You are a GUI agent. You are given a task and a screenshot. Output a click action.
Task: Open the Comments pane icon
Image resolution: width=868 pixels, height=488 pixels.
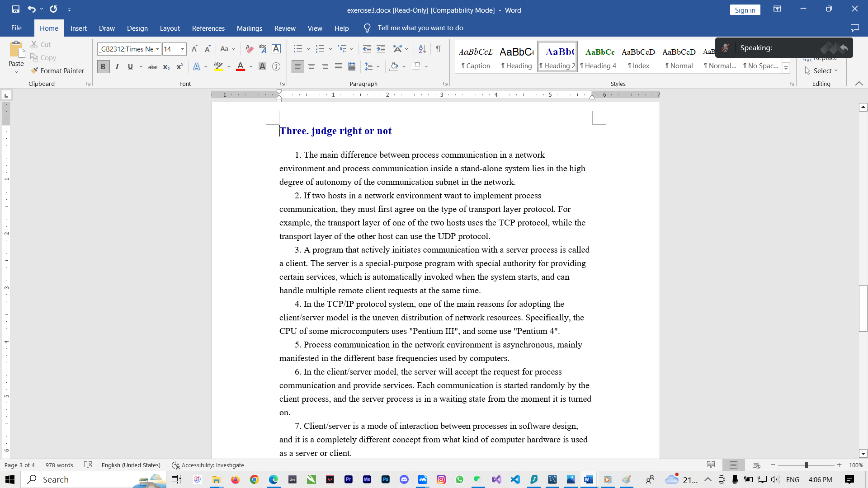[x=854, y=28]
